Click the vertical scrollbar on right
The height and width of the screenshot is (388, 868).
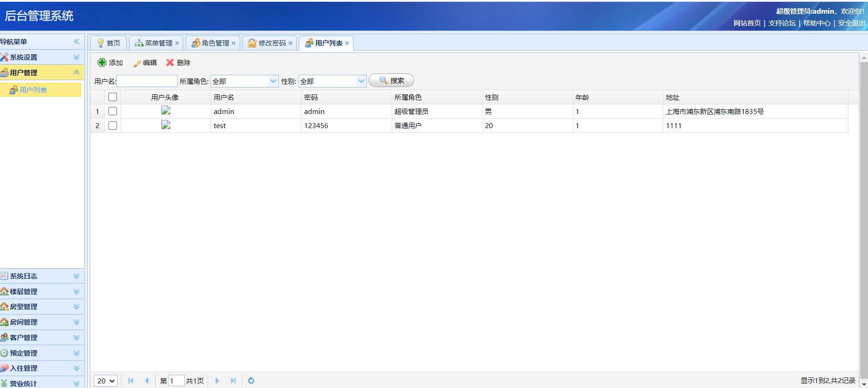pyautogui.click(x=863, y=221)
